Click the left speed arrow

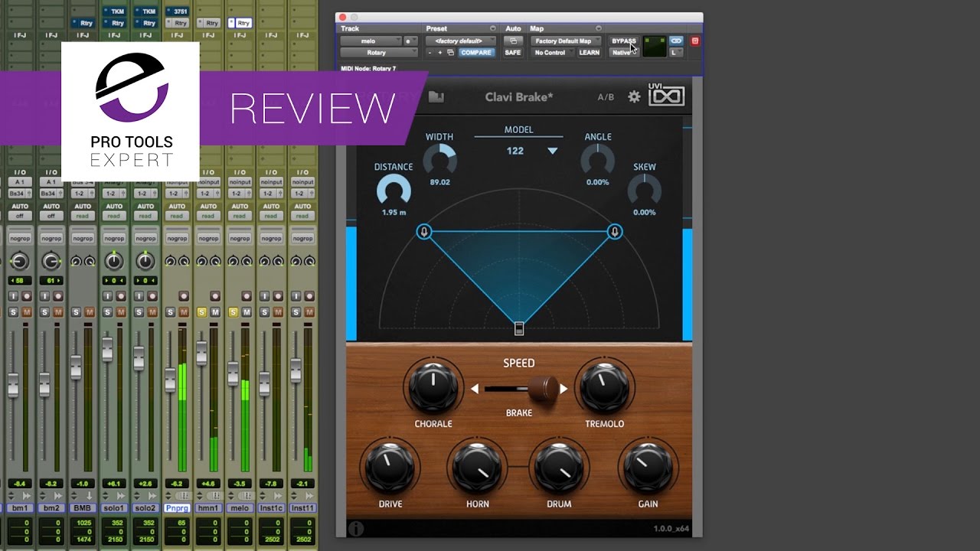(x=475, y=389)
